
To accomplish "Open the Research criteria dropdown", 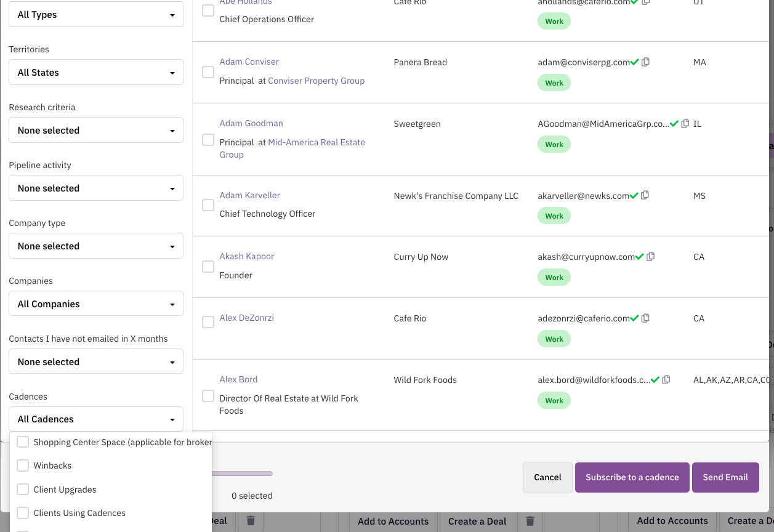I will click(x=96, y=130).
